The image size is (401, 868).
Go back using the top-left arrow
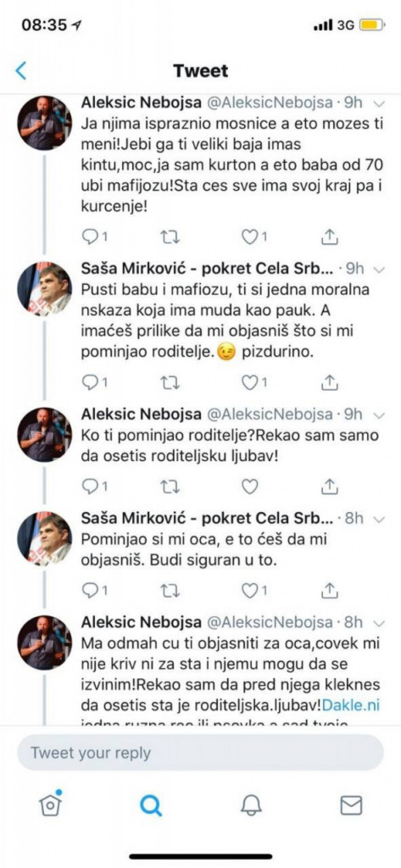[21, 71]
